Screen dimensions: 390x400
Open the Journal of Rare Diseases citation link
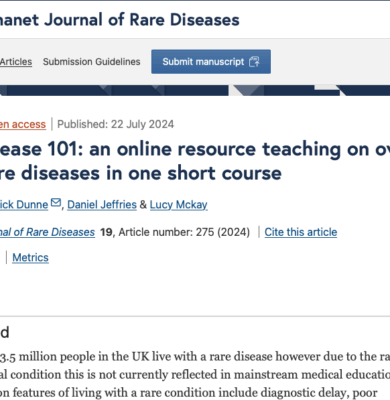47,232
